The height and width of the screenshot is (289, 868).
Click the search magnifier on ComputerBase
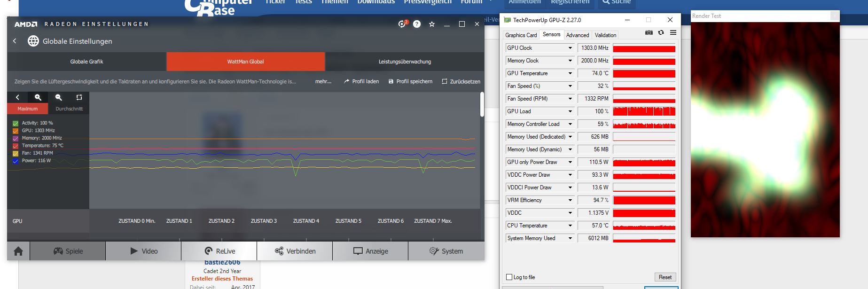coord(606,2)
